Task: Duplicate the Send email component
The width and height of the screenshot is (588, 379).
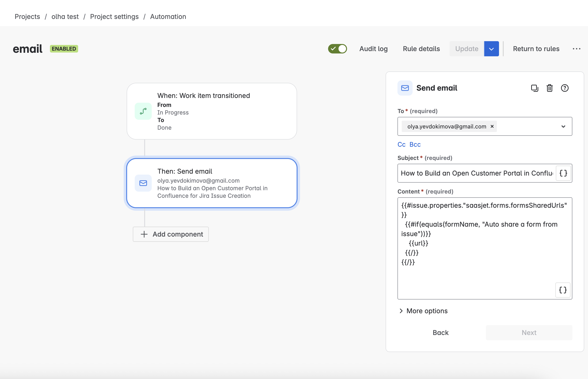Action: (534, 88)
